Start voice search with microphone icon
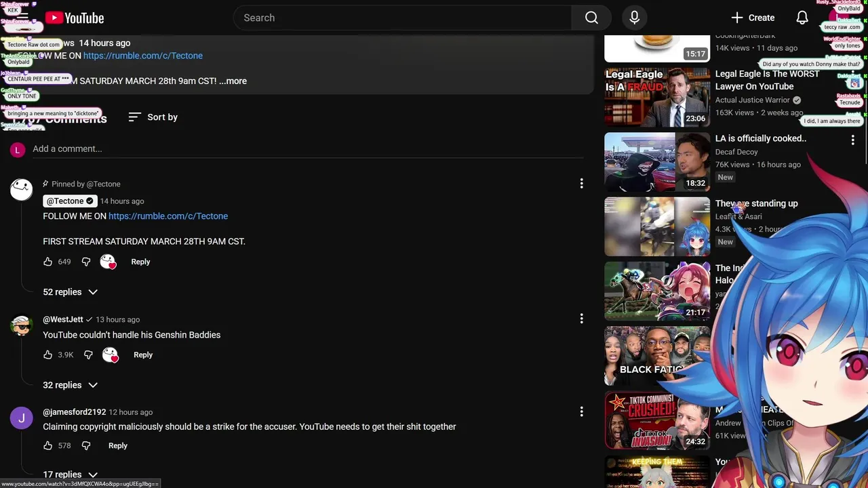The height and width of the screenshot is (488, 868). pyautogui.click(x=635, y=18)
